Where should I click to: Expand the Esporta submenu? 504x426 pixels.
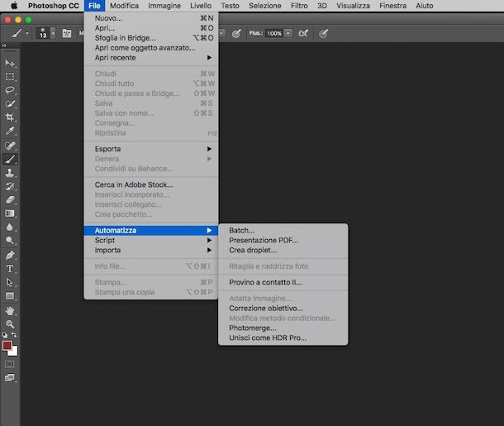click(x=151, y=149)
